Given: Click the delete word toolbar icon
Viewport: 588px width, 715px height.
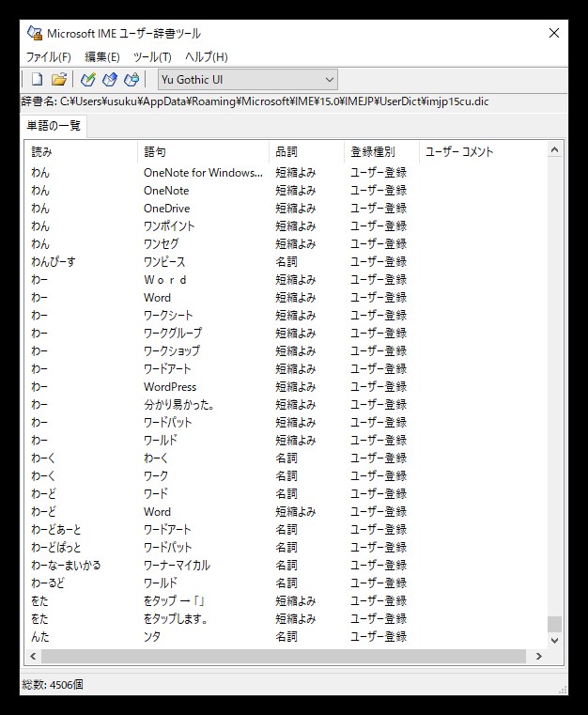Looking at the screenshot, I should tap(132, 80).
